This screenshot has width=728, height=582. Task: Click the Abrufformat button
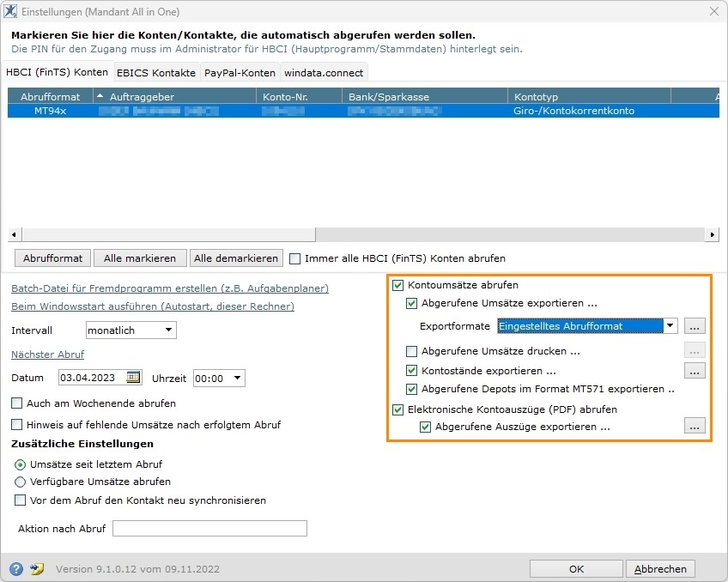pos(53,258)
